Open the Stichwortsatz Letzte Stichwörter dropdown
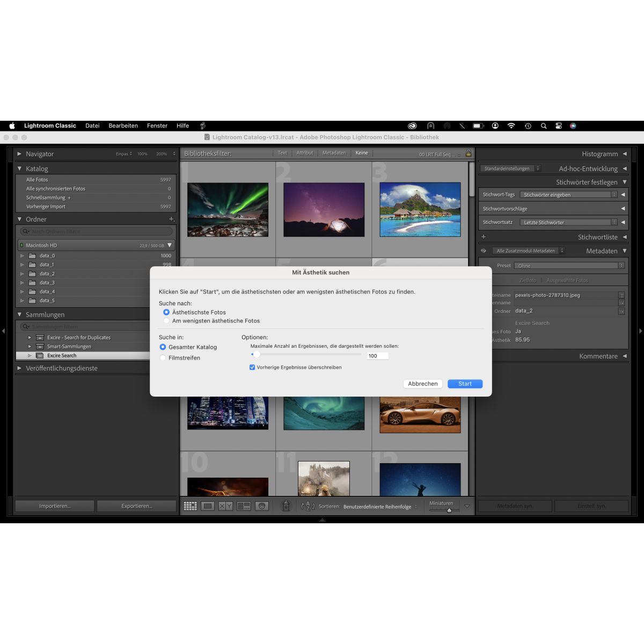Image resolution: width=644 pixels, height=644 pixels. tap(569, 222)
